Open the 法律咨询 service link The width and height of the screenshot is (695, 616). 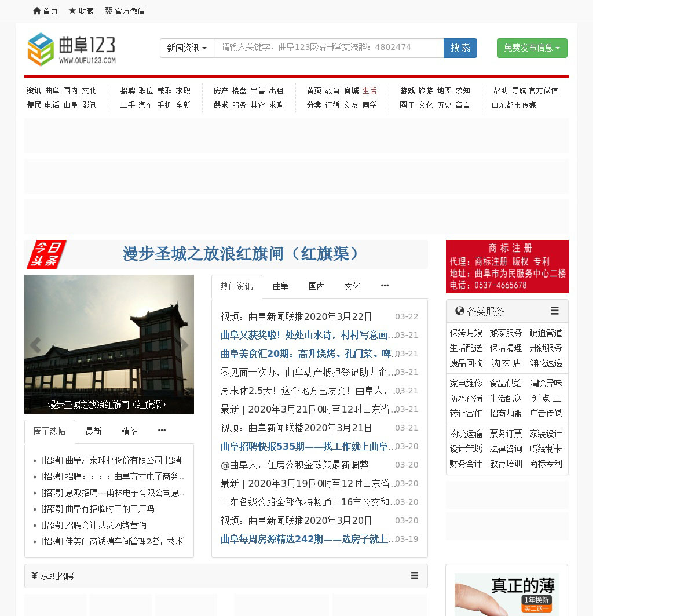tap(506, 449)
